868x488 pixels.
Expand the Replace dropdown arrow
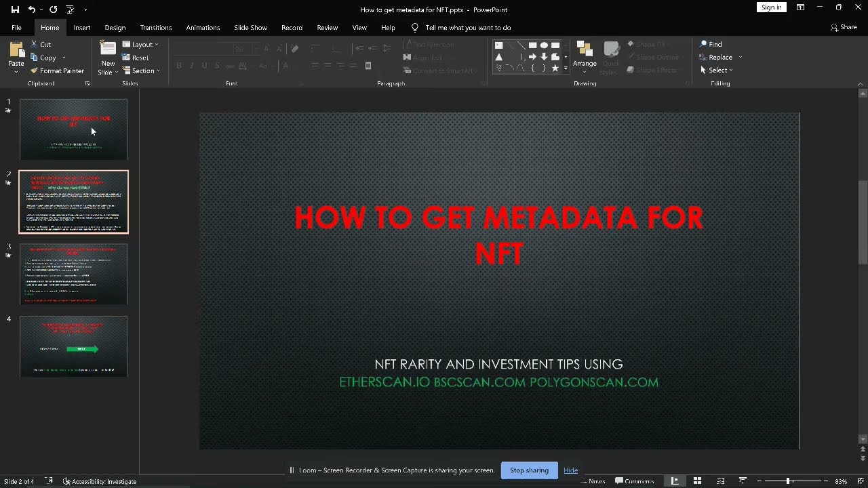(x=740, y=57)
